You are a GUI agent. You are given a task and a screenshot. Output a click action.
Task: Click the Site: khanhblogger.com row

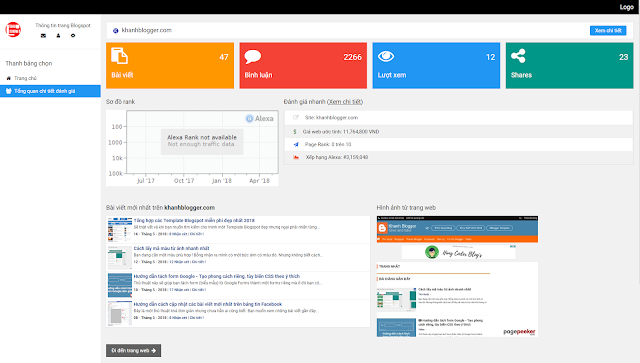[459, 118]
